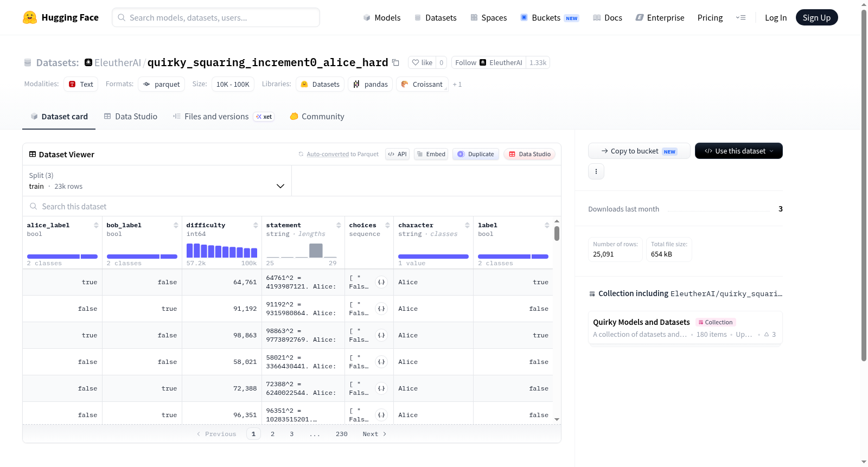Click the statement lengths histogram
This screenshot has width=868, height=467.
(302, 250)
